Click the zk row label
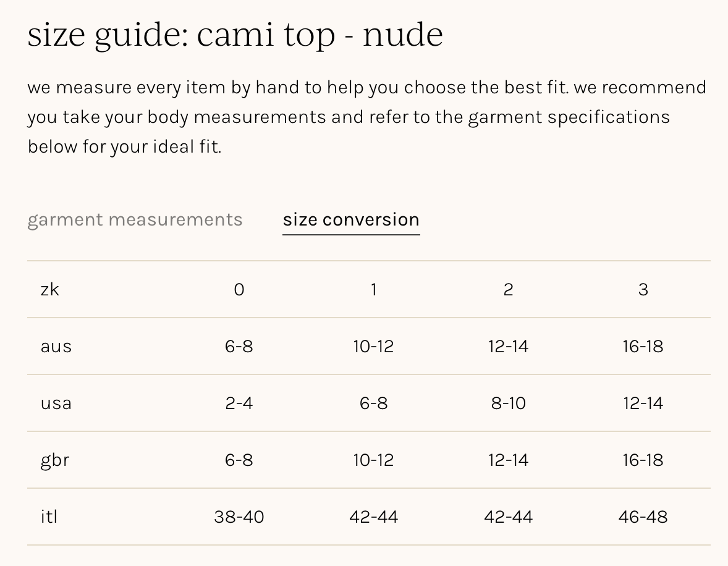 click(50, 289)
